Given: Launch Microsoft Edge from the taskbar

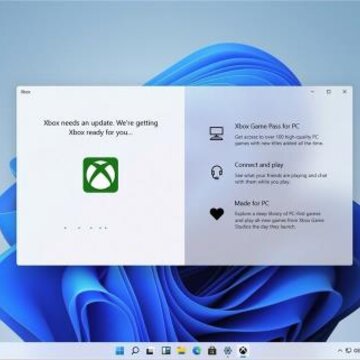Looking at the screenshot, I should point(197,350).
